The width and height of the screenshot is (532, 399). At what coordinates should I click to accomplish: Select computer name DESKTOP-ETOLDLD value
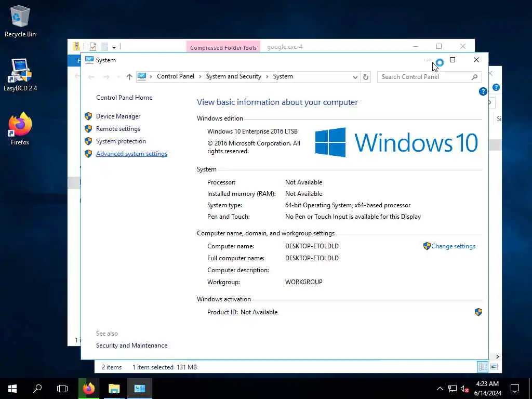(312, 246)
